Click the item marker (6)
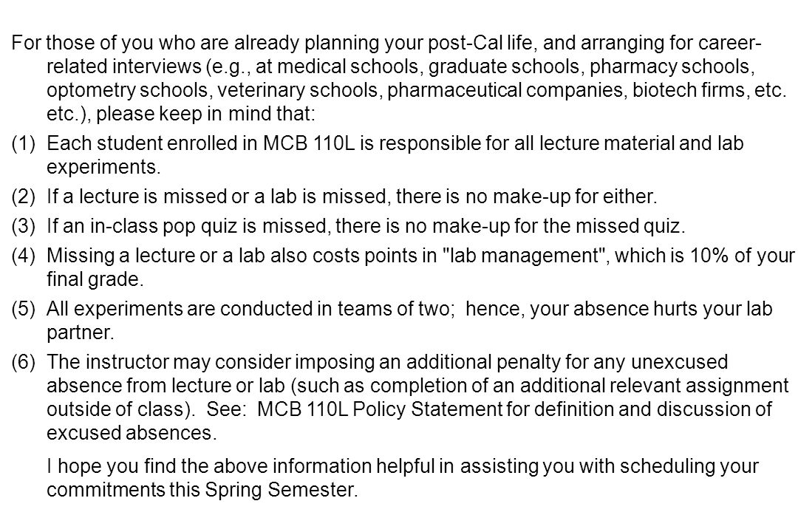The width and height of the screenshot is (798, 532). [x=24, y=362]
